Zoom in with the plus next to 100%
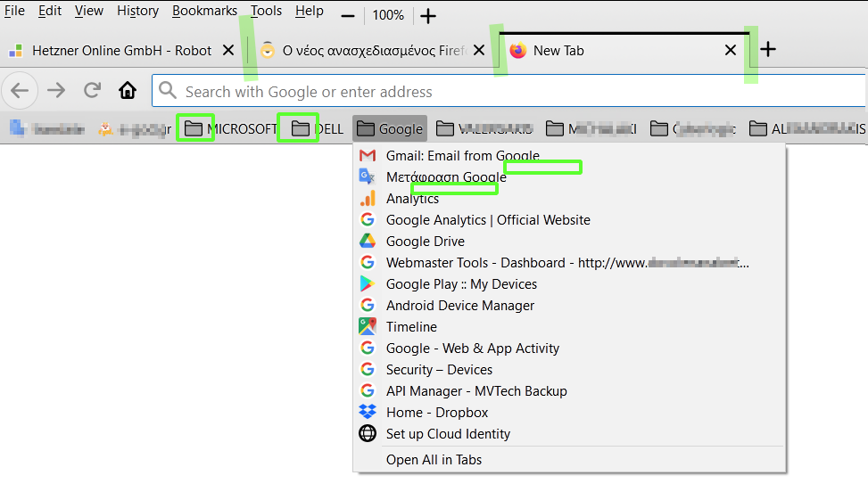This screenshot has height=492, width=868. (x=428, y=15)
